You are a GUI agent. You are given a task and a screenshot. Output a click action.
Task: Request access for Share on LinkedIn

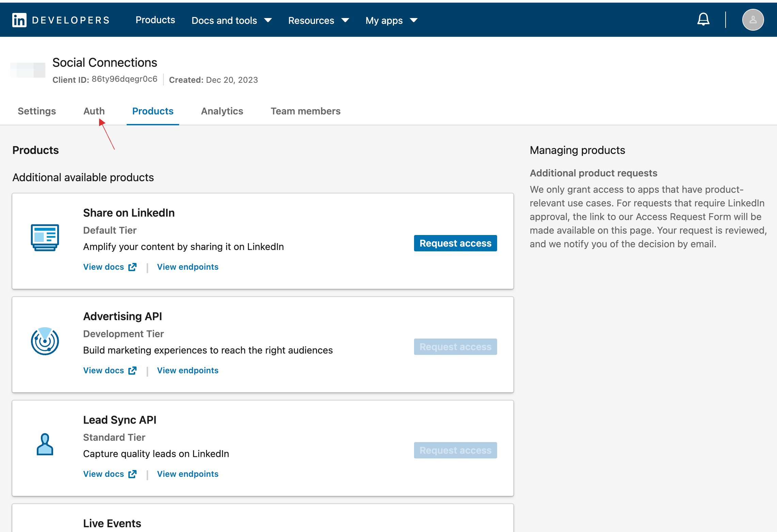(x=455, y=243)
